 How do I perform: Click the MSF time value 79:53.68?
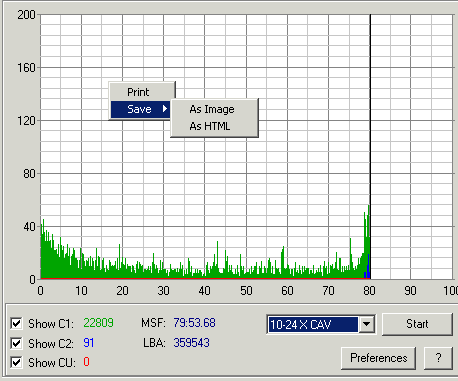tap(194, 323)
